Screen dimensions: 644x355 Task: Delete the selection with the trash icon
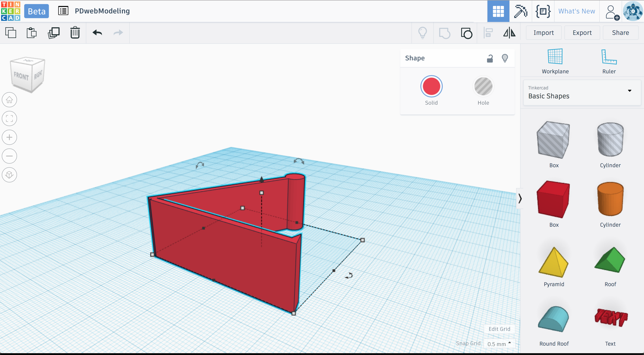point(75,33)
